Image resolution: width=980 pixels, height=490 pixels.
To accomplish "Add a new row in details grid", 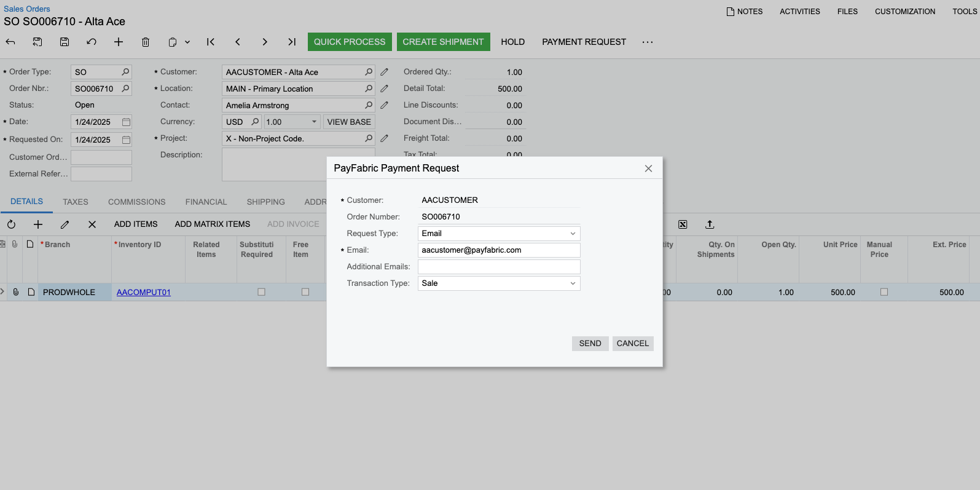I will point(38,224).
